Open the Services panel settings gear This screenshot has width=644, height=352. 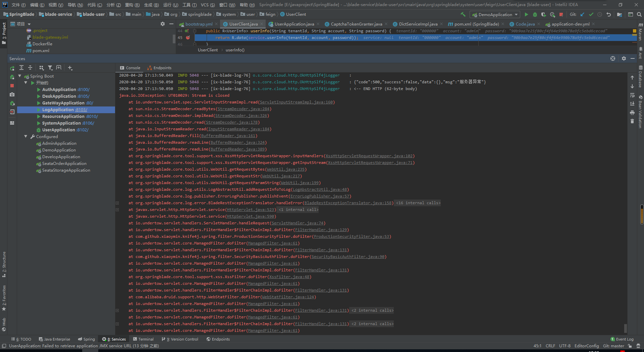click(x=624, y=58)
